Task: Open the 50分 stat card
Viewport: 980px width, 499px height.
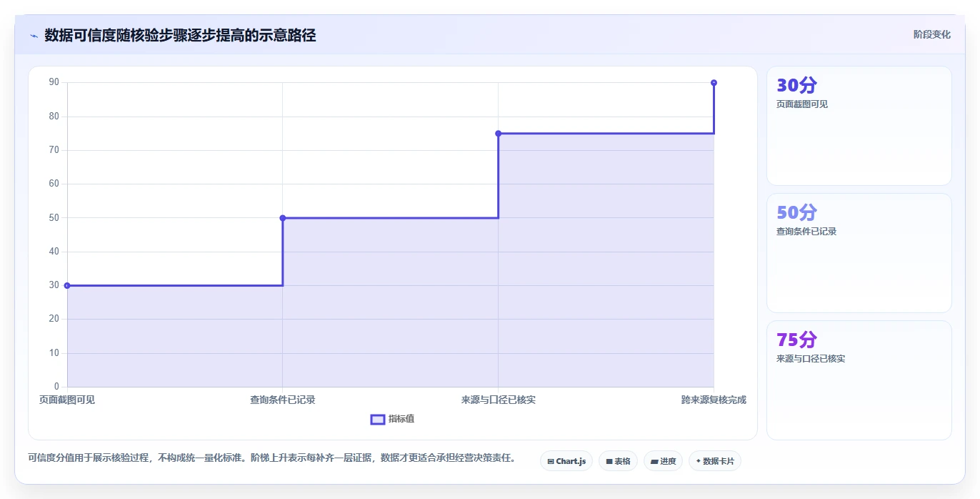Action: click(x=859, y=253)
